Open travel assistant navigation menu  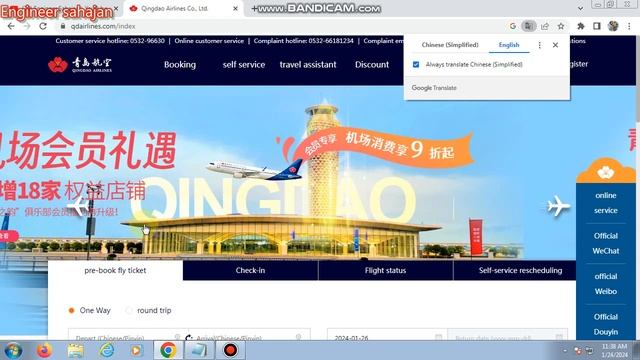308,64
